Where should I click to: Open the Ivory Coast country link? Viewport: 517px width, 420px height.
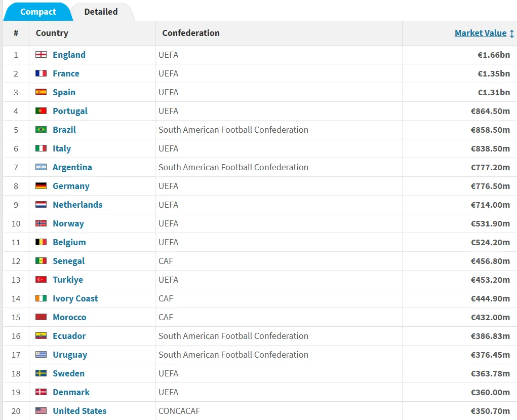point(75,298)
